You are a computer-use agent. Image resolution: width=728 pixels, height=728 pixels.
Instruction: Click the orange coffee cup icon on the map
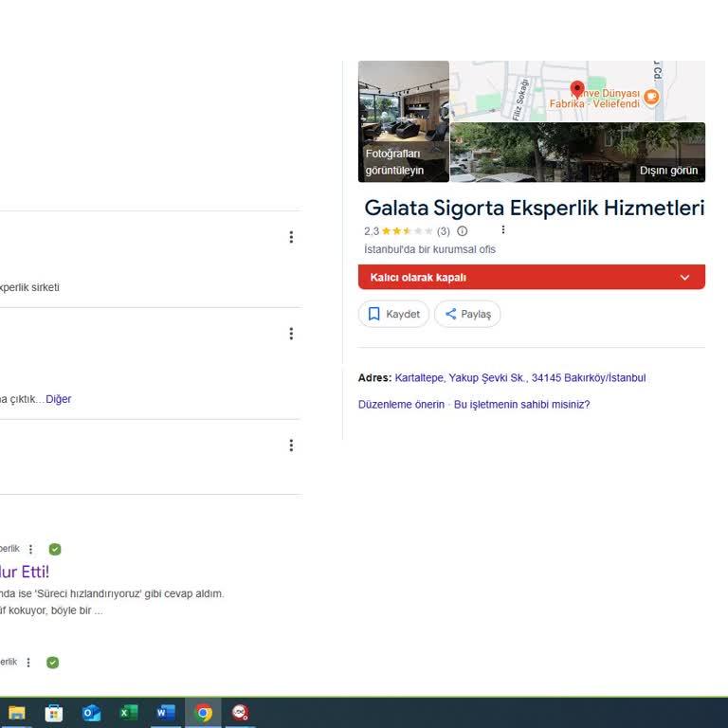(x=651, y=97)
